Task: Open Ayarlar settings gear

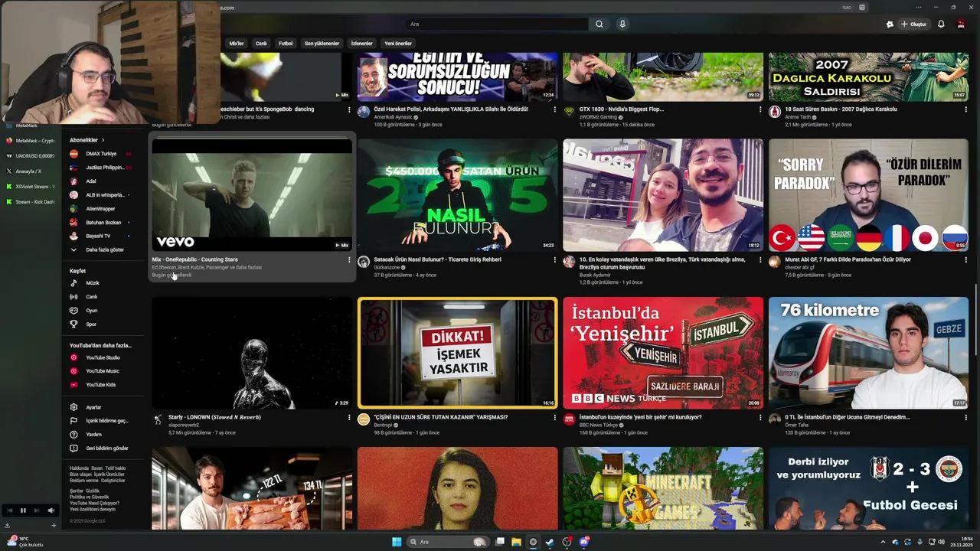Action: [x=73, y=408]
